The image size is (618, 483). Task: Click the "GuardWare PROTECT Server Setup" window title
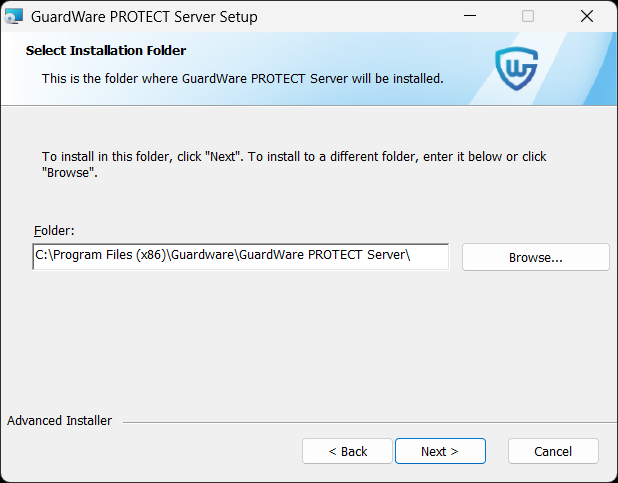coord(145,16)
